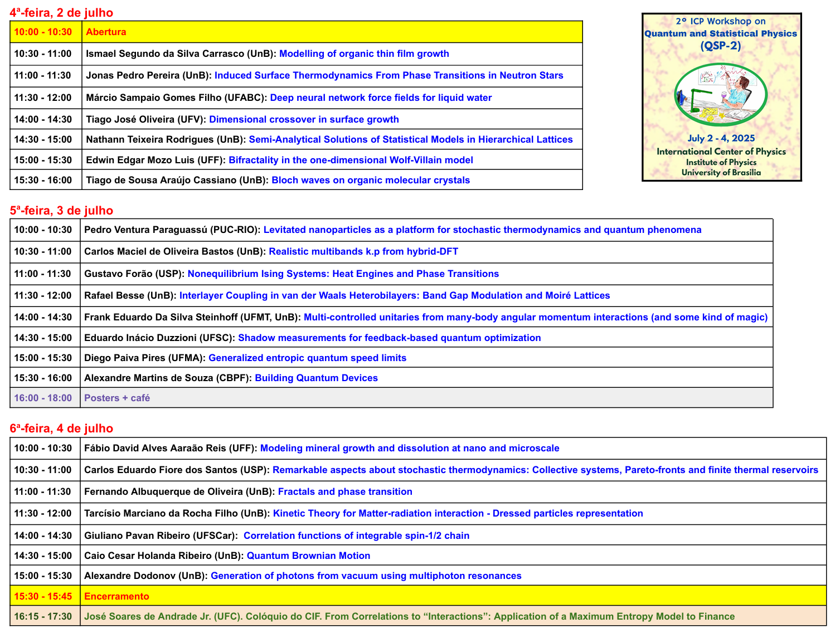Select speaker 'Giuliano Pavan Ribeiro (UFSCar)'
Viewport: 840px width, 633px height.
pyautogui.click(x=161, y=535)
